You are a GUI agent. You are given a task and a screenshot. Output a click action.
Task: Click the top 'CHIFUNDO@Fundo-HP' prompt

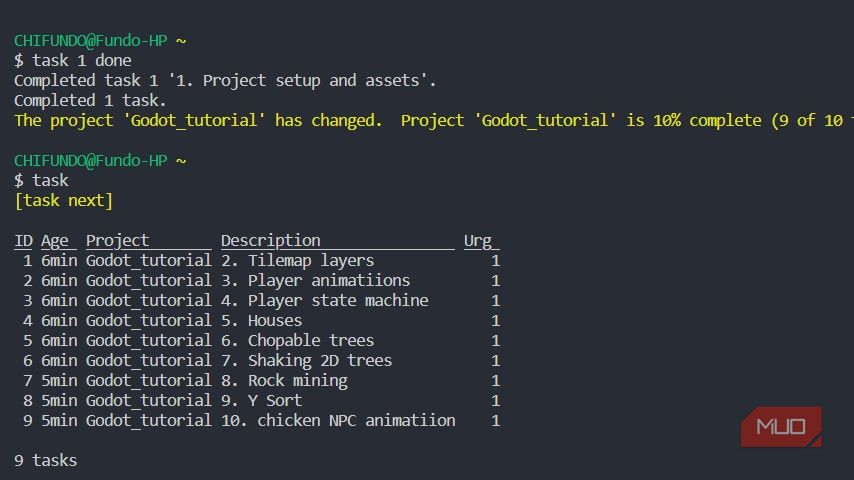(90, 40)
